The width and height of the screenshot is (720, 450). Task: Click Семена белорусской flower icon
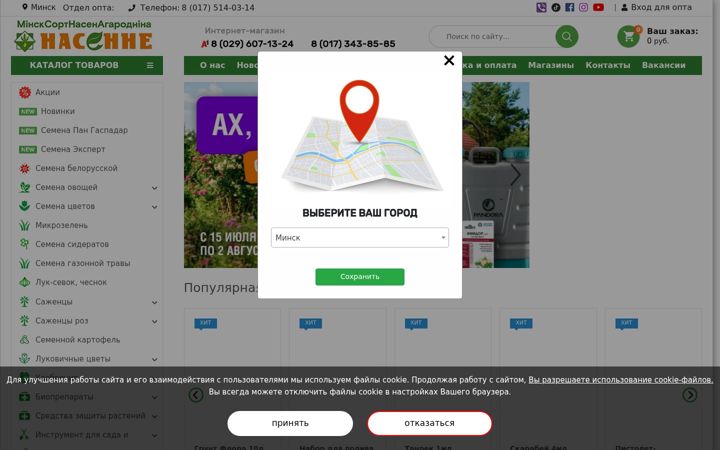point(25,169)
